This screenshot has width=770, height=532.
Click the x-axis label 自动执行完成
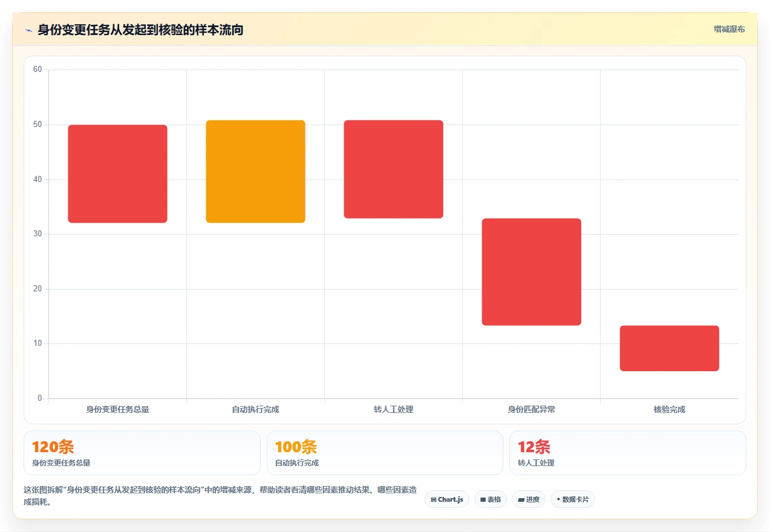[x=255, y=409]
